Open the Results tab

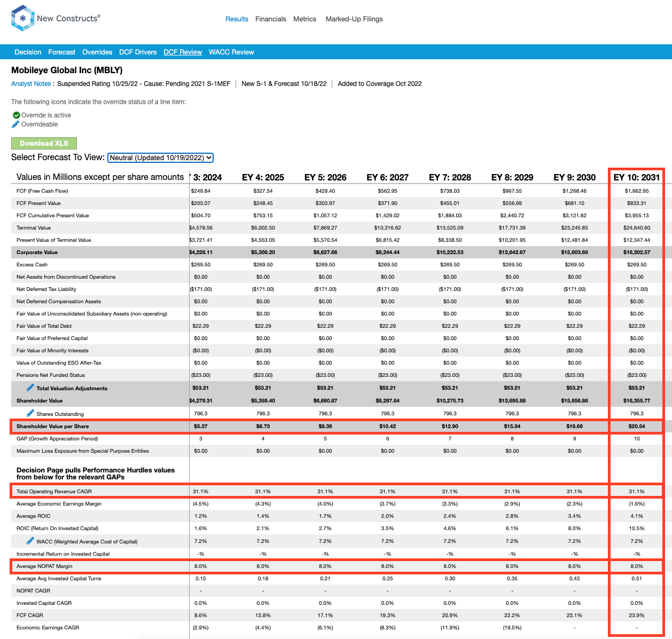[x=237, y=19]
